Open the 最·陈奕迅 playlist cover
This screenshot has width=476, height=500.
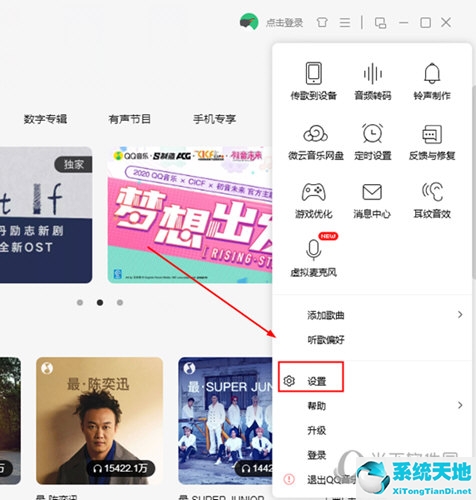point(99,421)
